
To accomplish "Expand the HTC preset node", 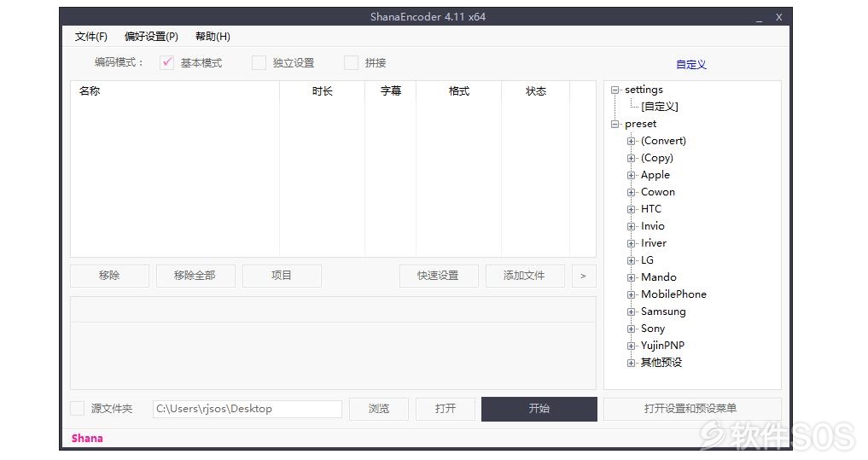I will pos(631,209).
